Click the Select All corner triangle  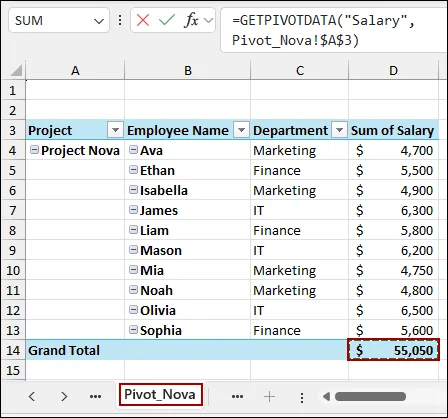(x=16, y=70)
